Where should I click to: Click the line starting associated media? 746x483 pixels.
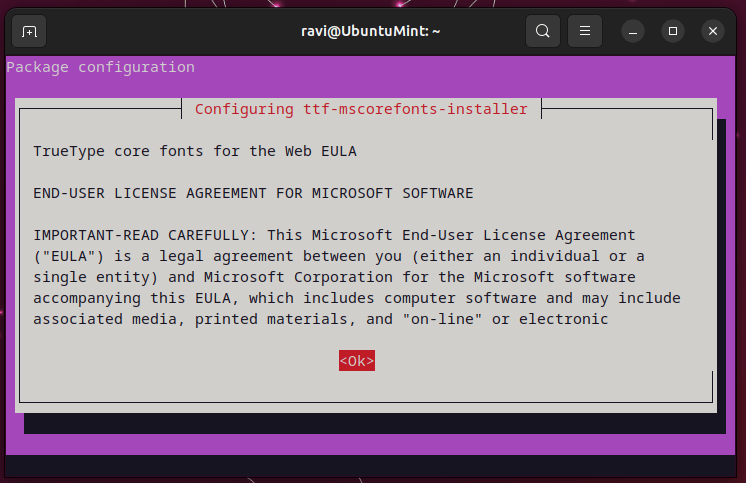click(321, 319)
